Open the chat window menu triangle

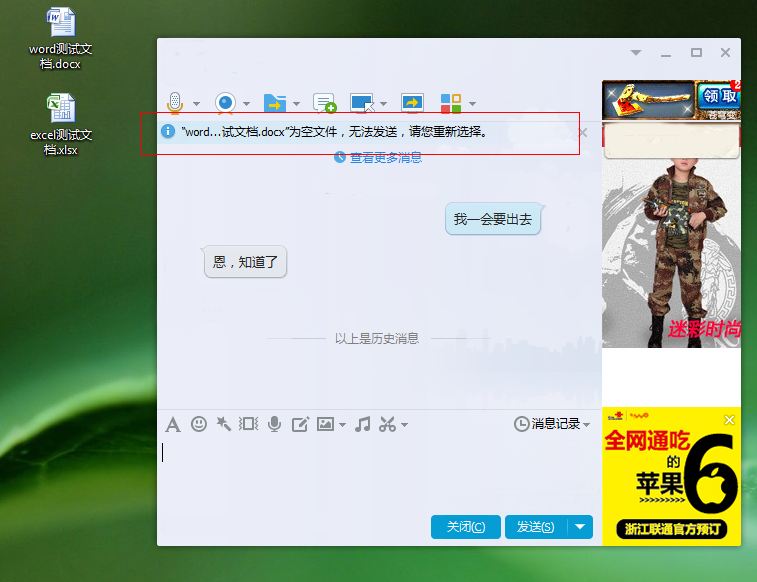pos(636,53)
